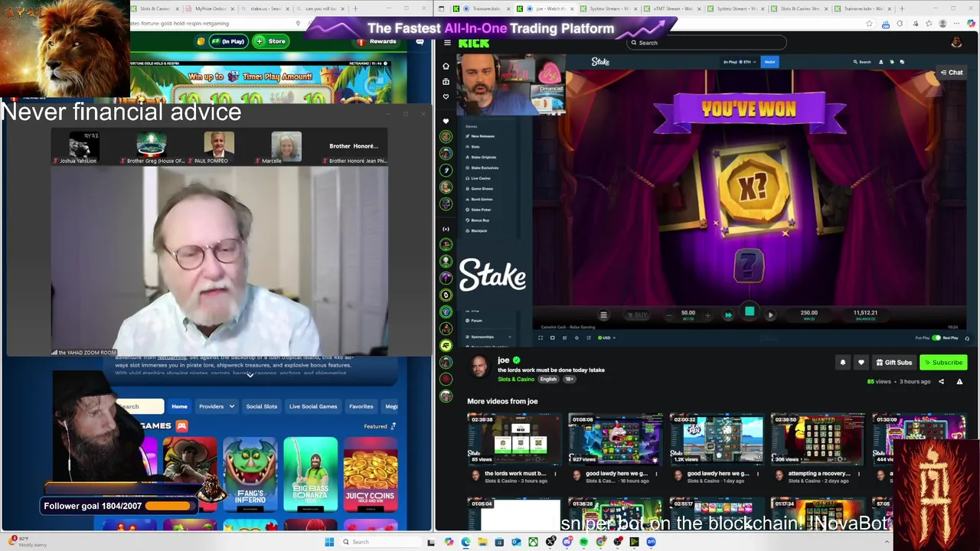Click joe's channel avatar
This screenshot has width=980, height=551.
pos(480,367)
